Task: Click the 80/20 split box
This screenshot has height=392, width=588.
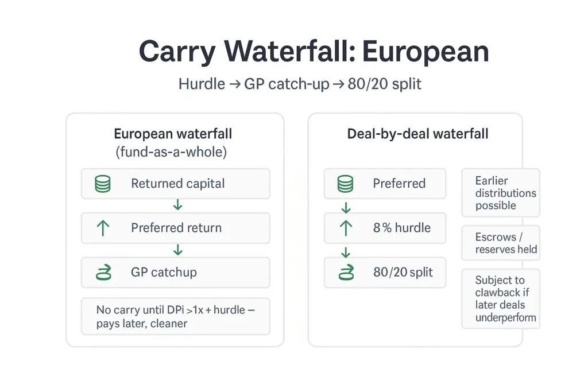Action: 385,273
